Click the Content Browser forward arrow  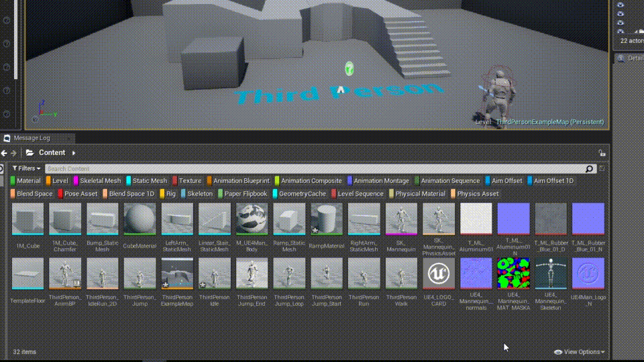click(x=13, y=153)
